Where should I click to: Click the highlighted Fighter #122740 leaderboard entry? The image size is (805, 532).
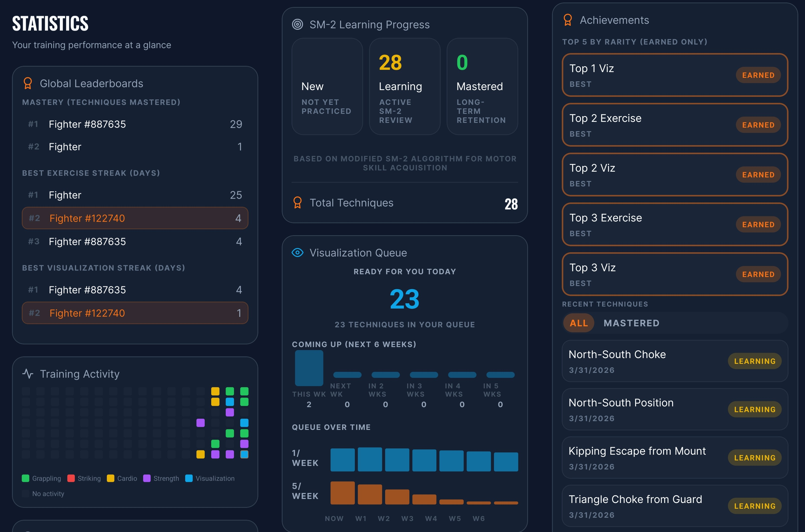click(x=135, y=218)
